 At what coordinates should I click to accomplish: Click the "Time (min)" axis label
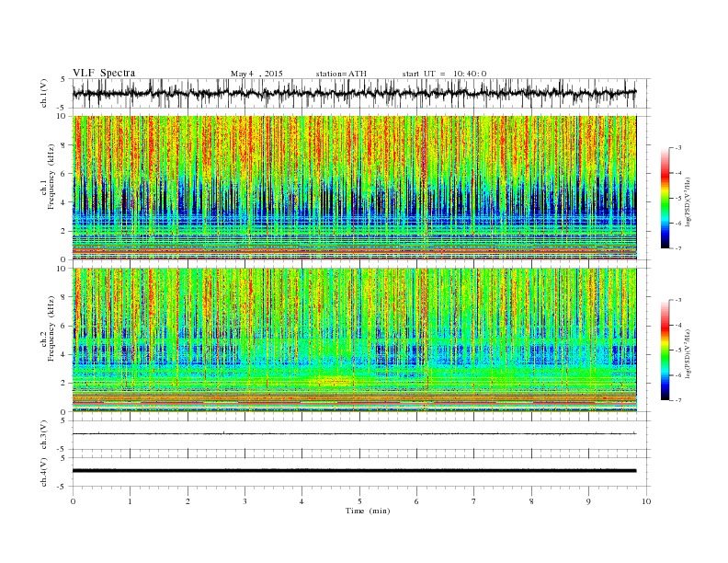pos(368,511)
